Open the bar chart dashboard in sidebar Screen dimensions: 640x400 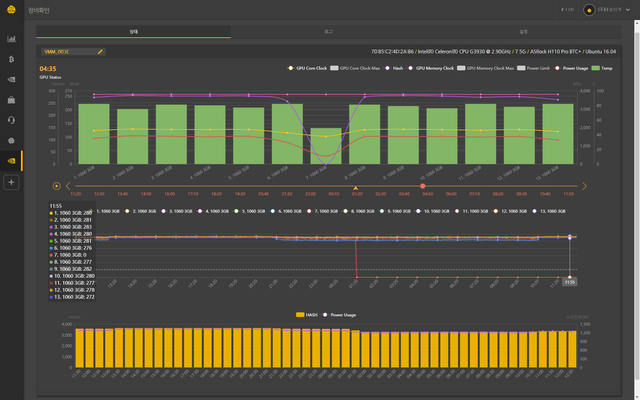[x=11, y=39]
